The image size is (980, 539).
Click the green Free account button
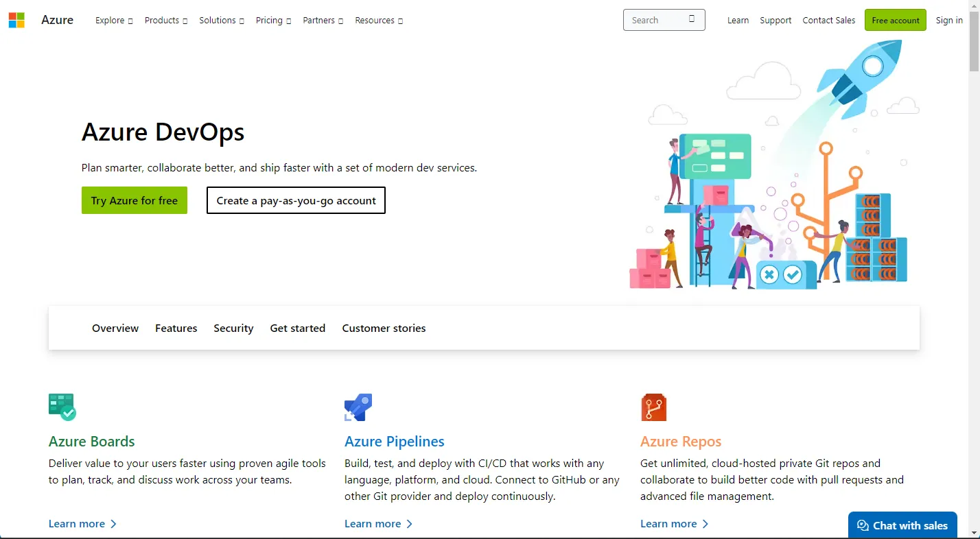pyautogui.click(x=895, y=20)
